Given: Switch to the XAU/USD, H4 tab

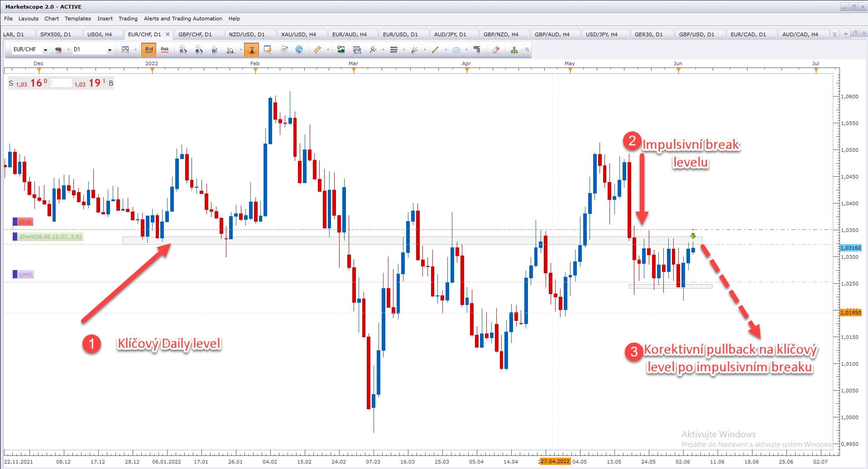Looking at the screenshot, I should 298,34.
